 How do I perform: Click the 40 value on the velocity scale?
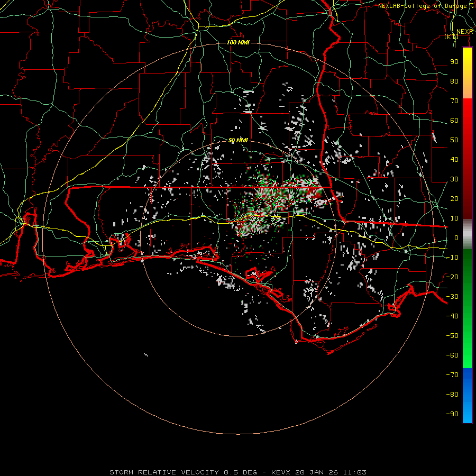click(454, 159)
